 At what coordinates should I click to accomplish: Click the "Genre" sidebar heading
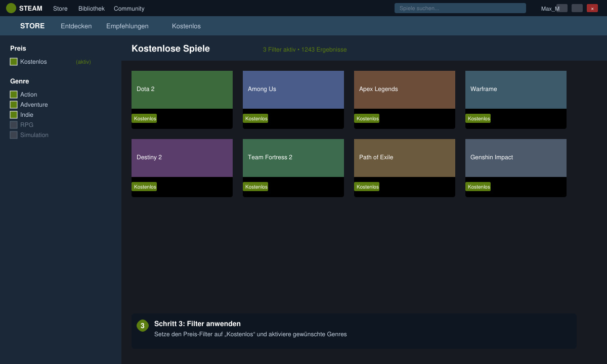(x=20, y=81)
